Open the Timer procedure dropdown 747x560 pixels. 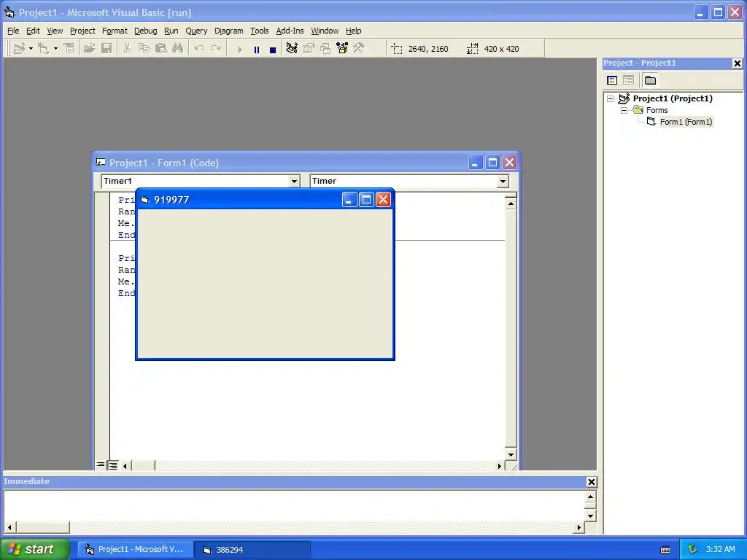tap(503, 181)
